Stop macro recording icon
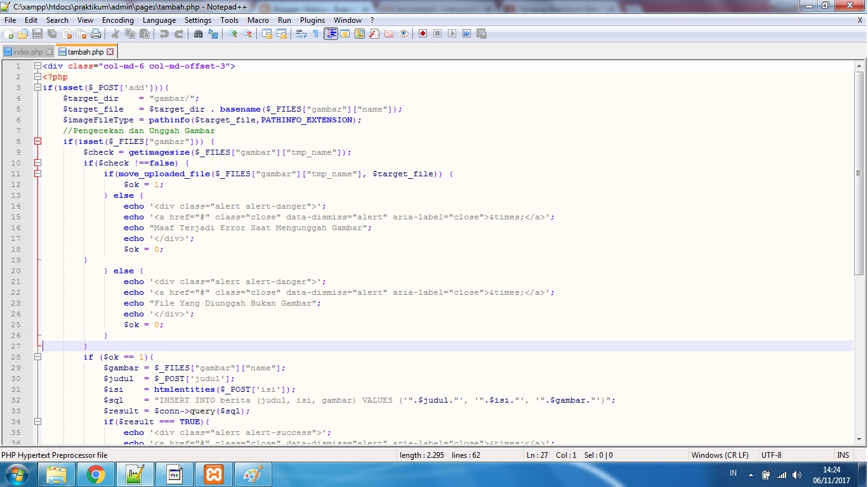The width and height of the screenshot is (868, 487). (437, 34)
